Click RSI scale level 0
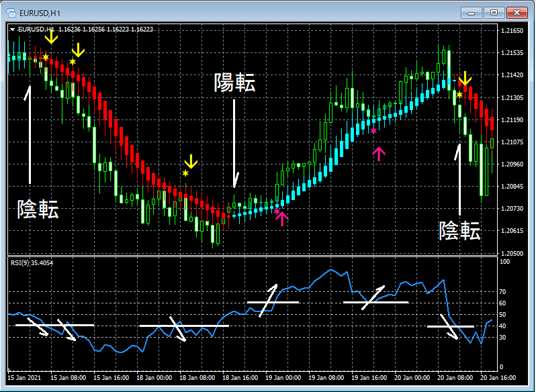 (502, 367)
